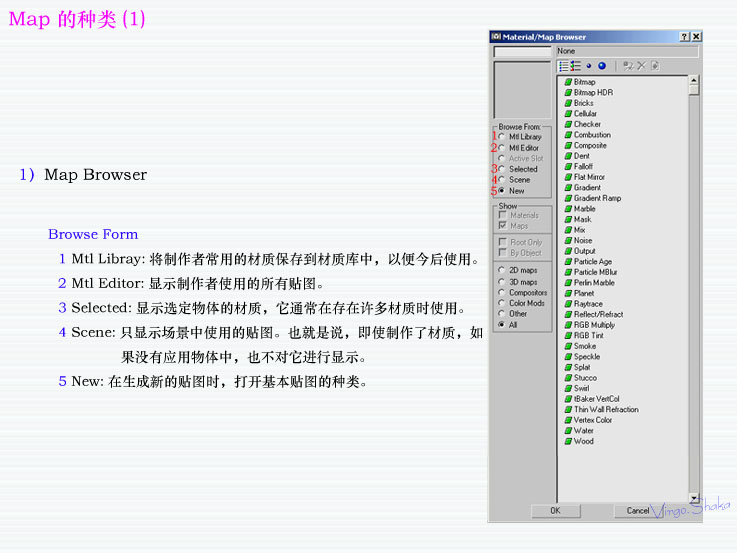The width and height of the screenshot is (737, 553).
Task: Click the green icon beside Noise
Action: (568, 241)
